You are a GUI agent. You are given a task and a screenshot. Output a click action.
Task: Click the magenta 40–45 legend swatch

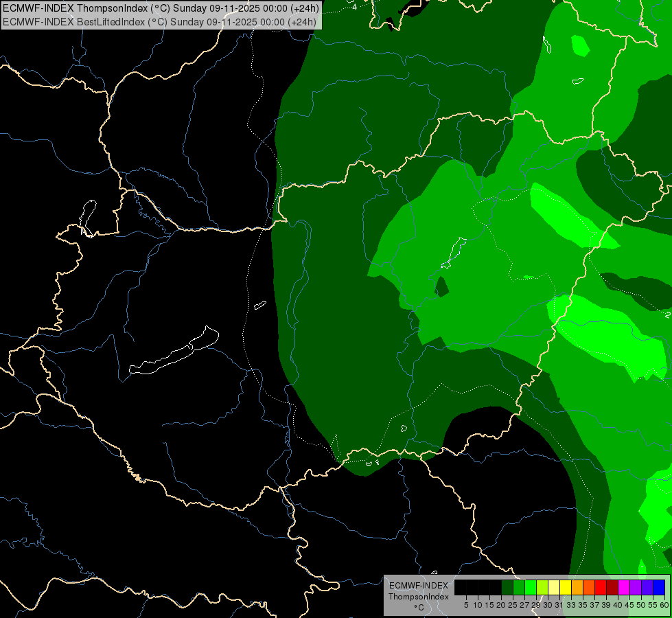(624, 587)
